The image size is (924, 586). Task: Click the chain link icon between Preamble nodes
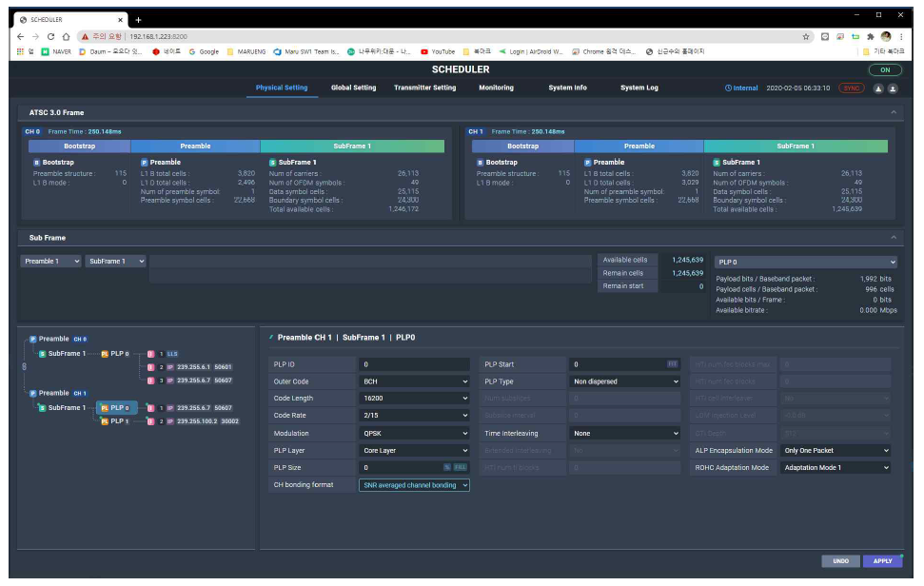[24, 366]
